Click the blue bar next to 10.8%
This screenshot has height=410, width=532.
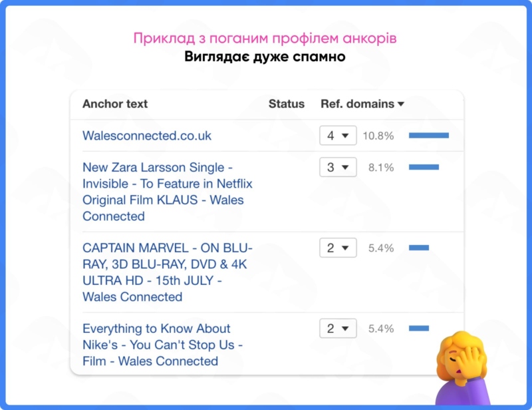tap(428, 136)
